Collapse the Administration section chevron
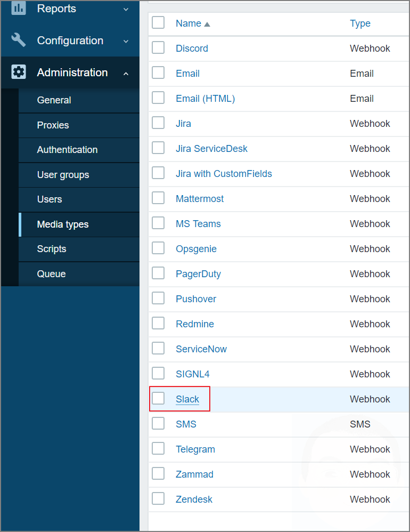 [126, 72]
